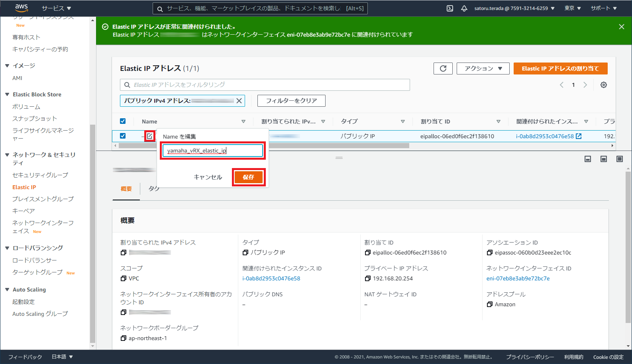The image size is (632, 364).
Task: Copy network interface owner account ID
Action: click(124, 312)
